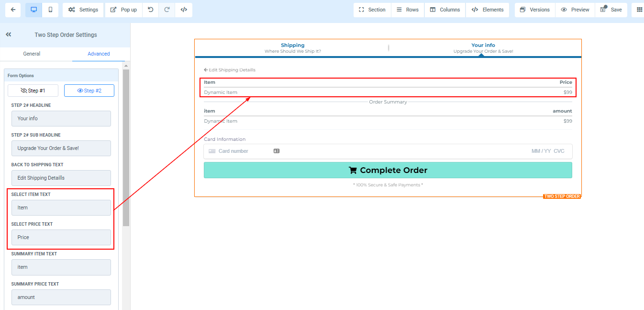
Task: Click the Preview button
Action: (575, 10)
